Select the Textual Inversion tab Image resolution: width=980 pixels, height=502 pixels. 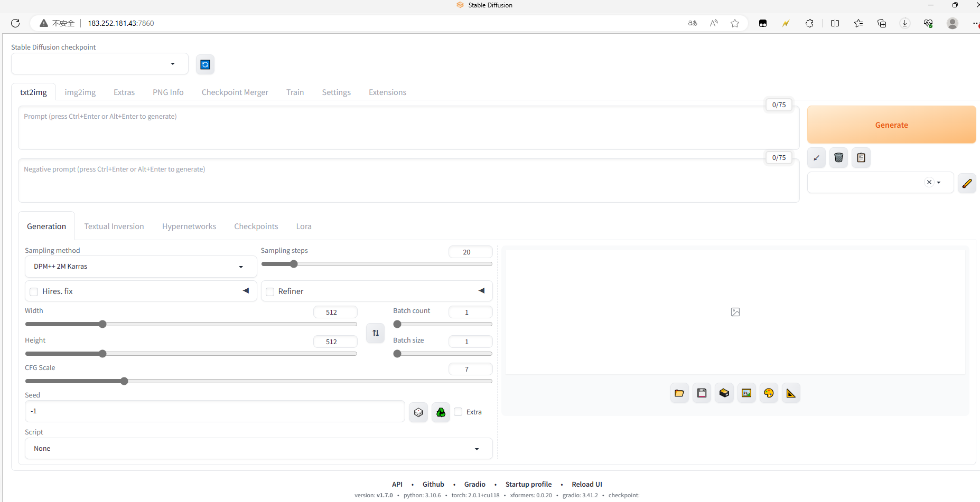(114, 226)
